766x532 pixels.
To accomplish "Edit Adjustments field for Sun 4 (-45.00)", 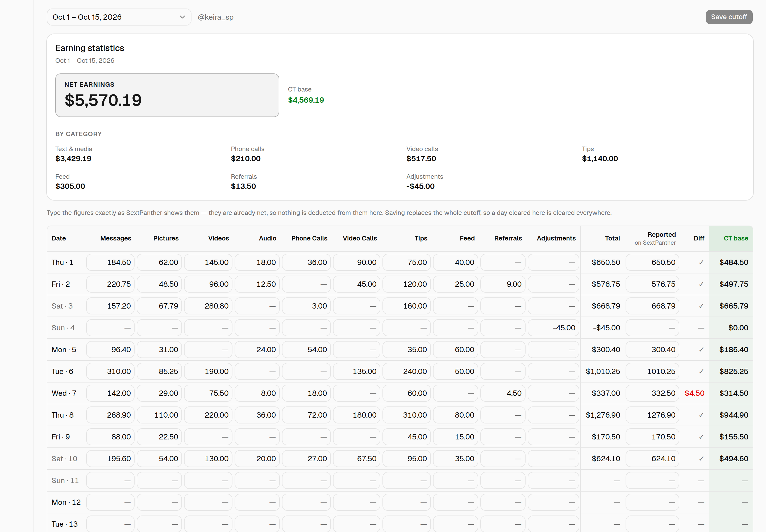I will pyautogui.click(x=553, y=328).
